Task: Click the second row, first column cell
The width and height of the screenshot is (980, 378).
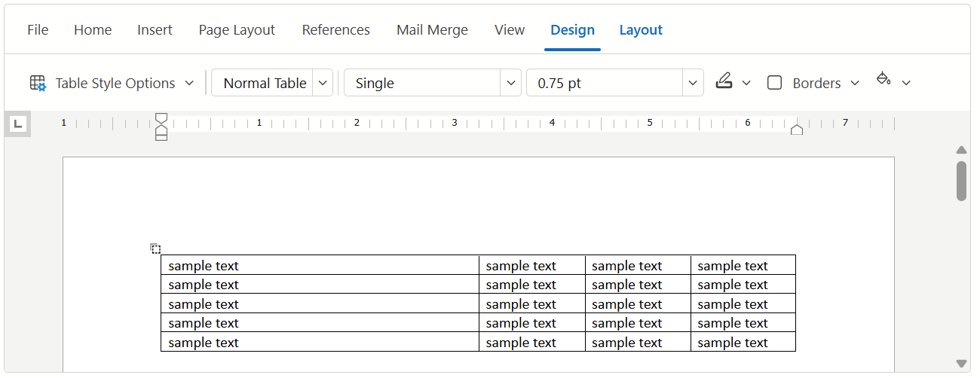Action: (x=320, y=285)
